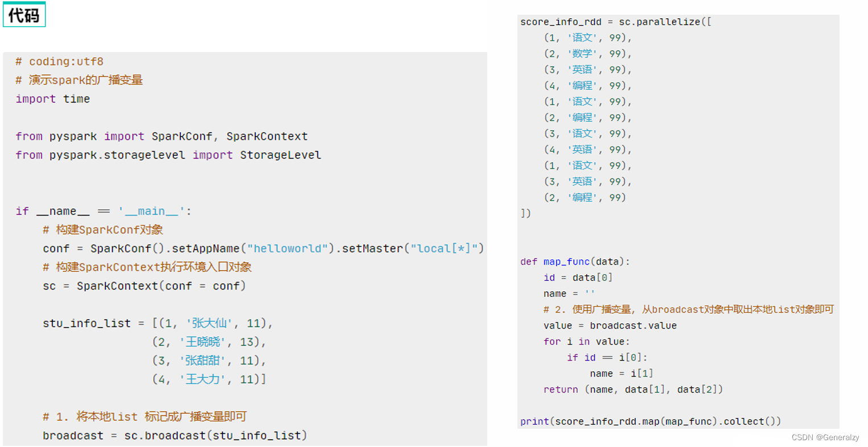
Task: Click the tuple row containing '王大力'
Action: tap(209, 379)
